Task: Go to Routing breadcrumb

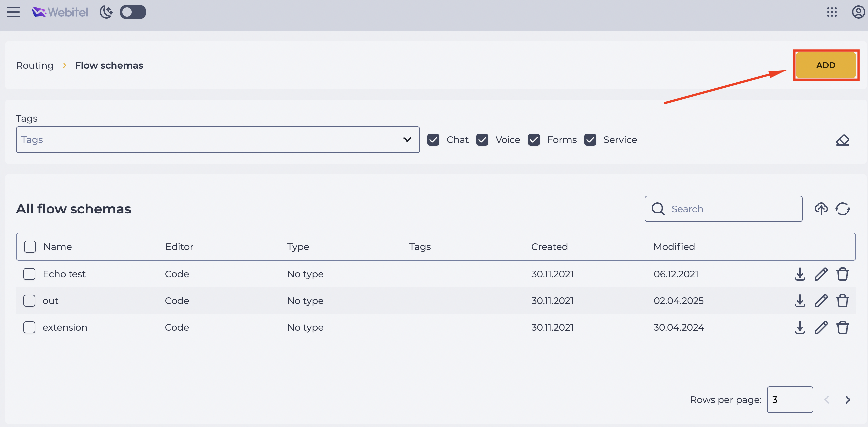Action: tap(35, 65)
